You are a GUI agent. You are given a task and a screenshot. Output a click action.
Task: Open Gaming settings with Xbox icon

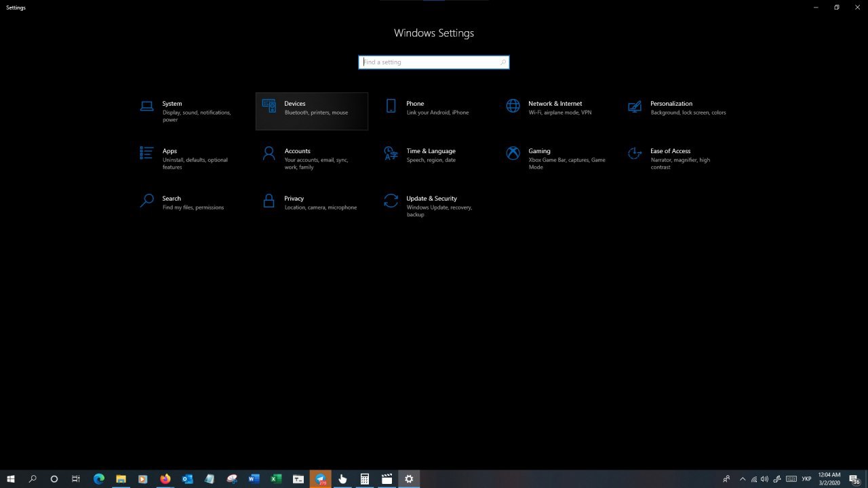point(556,159)
